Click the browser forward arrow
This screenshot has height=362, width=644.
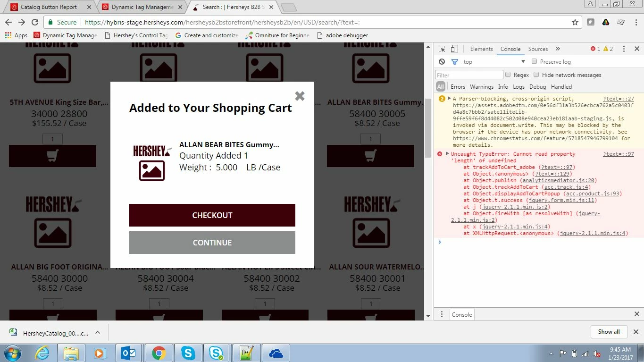(22, 22)
